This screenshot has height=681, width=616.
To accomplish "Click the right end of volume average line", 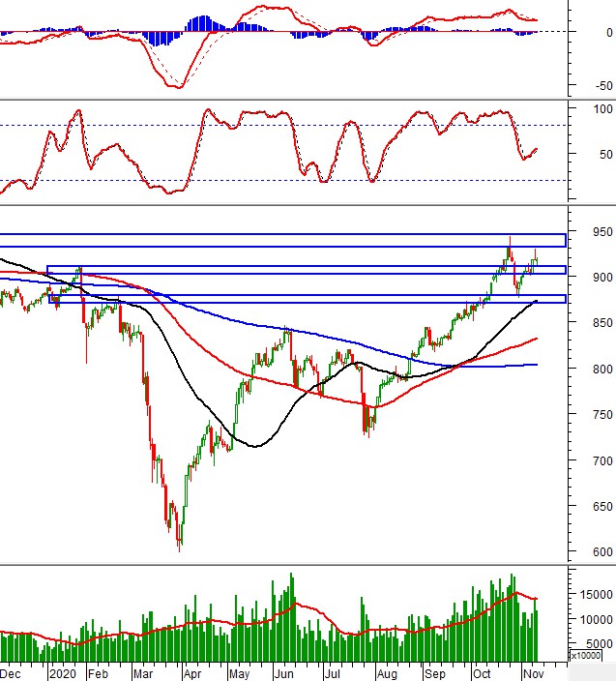I will coord(537,599).
